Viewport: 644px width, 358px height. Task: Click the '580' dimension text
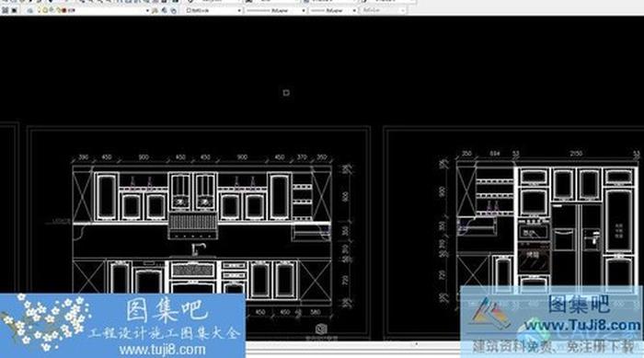click(315, 312)
